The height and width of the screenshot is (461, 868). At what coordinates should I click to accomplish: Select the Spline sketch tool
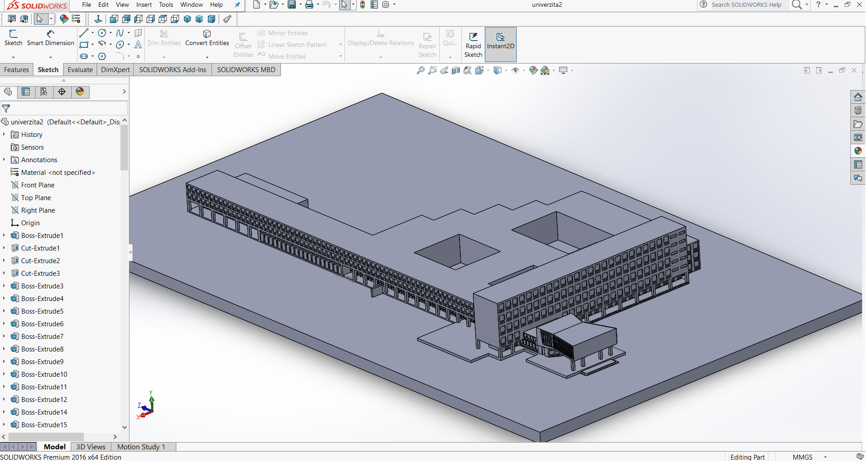(120, 33)
